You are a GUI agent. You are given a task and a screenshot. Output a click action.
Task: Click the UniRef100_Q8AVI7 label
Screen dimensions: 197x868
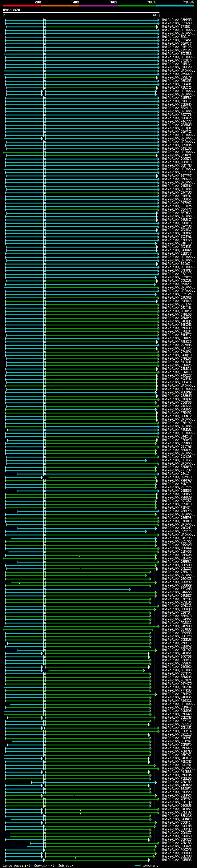coord(177,43)
